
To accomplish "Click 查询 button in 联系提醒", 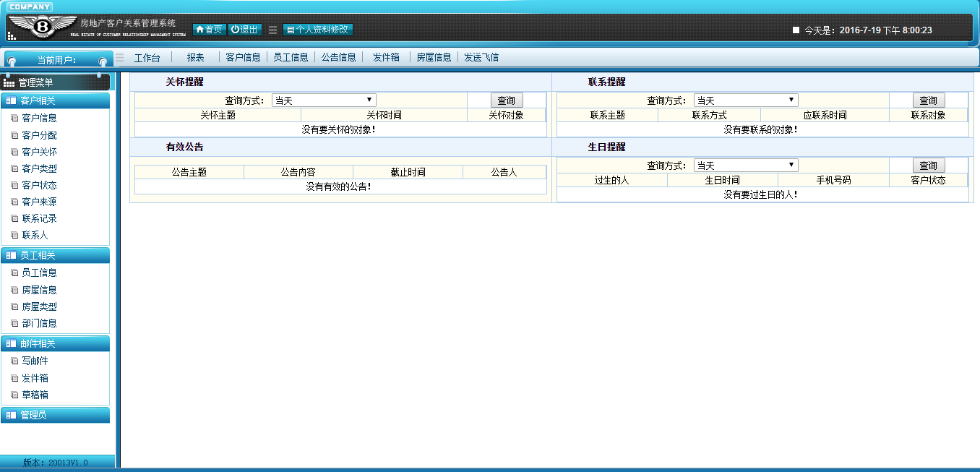I will pos(929,100).
